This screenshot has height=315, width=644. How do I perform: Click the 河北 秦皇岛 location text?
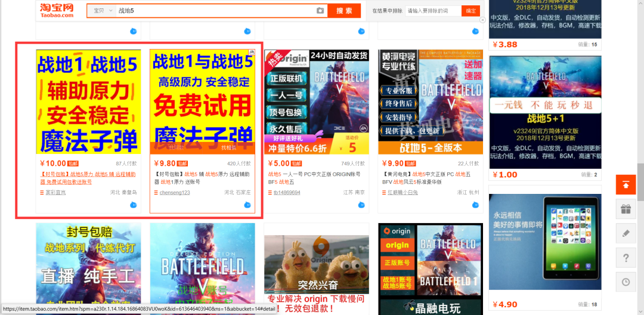coord(123,193)
